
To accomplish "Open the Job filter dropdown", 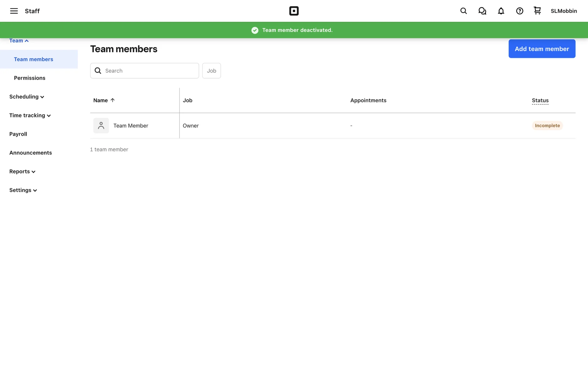I will [211, 71].
